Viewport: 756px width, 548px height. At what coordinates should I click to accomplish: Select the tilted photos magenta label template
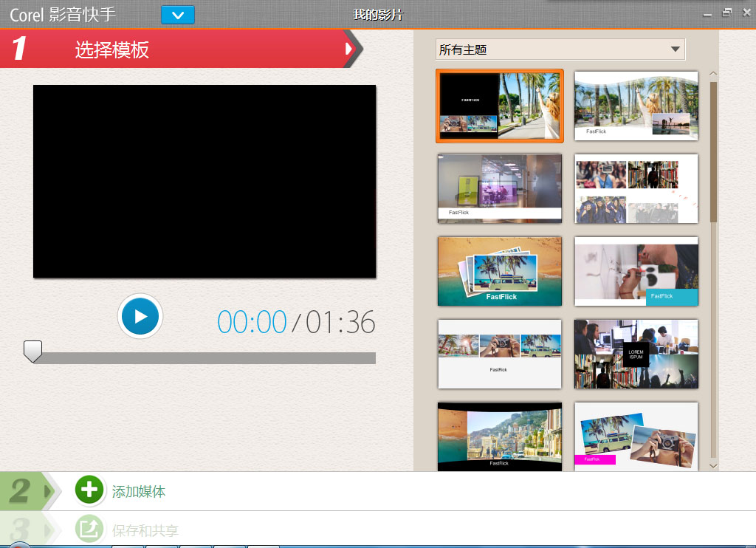(636, 436)
